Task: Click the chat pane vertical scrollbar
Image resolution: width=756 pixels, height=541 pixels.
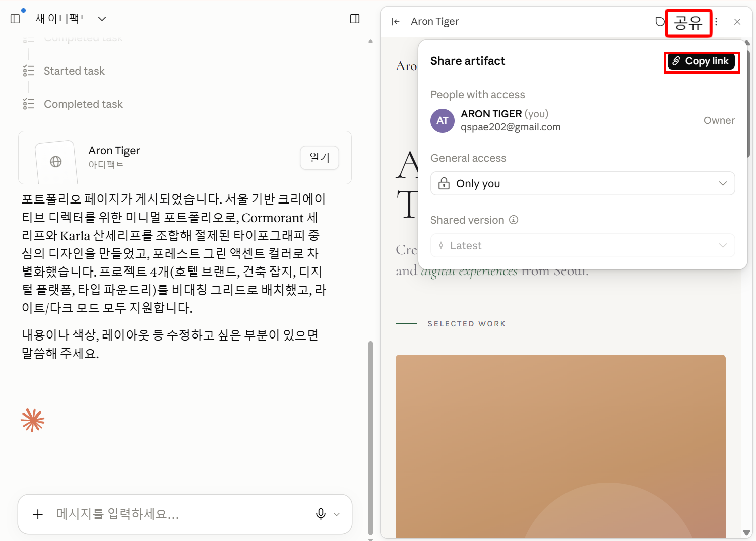Action: (x=370, y=438)
